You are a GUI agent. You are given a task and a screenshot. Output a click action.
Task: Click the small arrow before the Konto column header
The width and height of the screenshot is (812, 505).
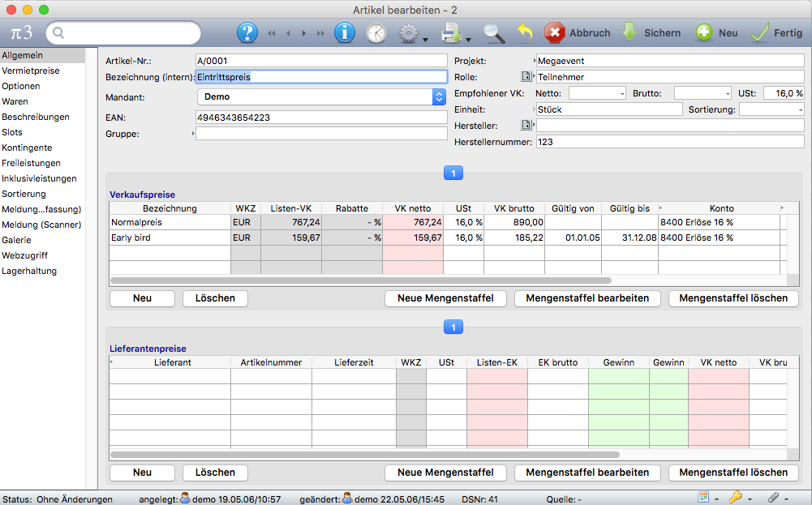pos(661,208)
